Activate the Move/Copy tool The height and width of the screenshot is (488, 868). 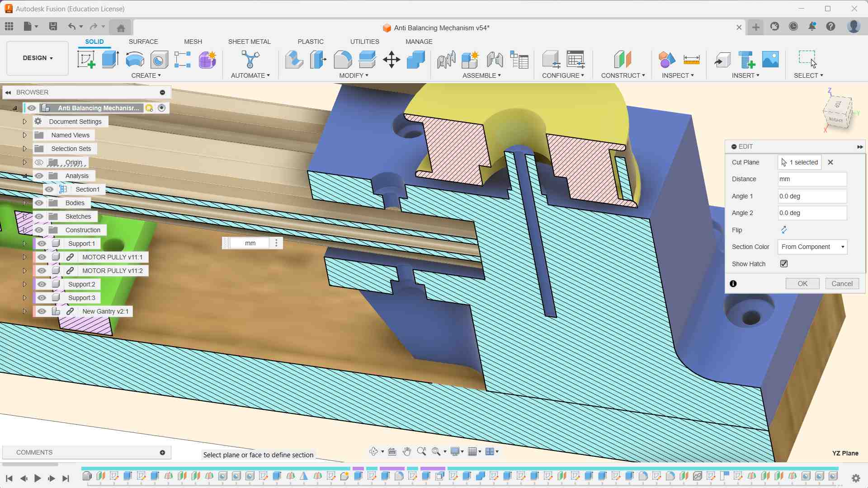[391, 59]
